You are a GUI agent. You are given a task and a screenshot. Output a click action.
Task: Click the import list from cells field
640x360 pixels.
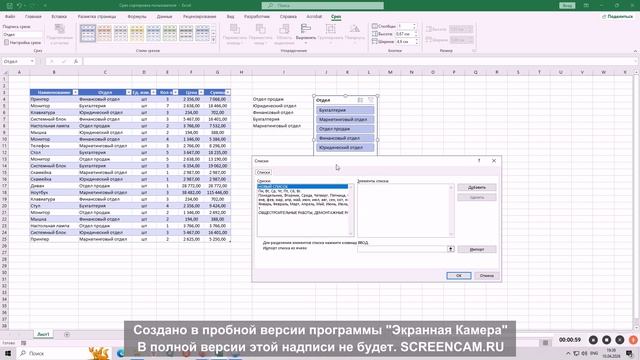[x=402, y=249]
